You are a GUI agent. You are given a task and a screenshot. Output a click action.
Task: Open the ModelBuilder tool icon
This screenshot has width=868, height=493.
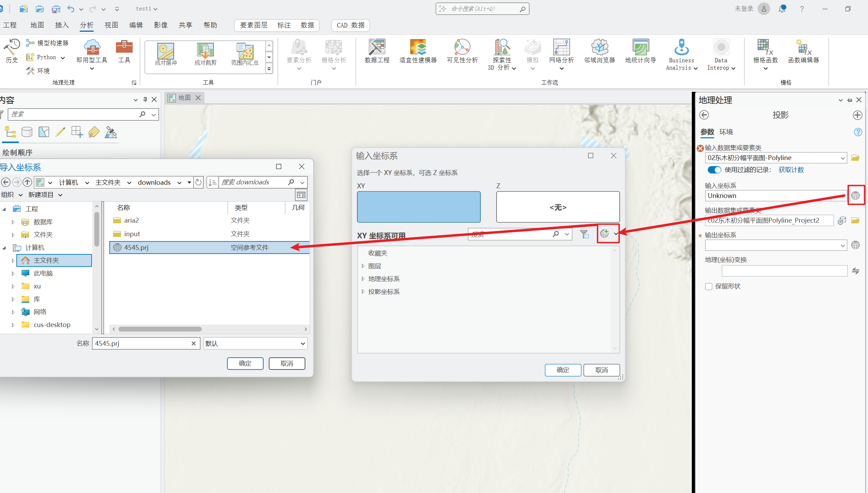click(x=30, y=43)
